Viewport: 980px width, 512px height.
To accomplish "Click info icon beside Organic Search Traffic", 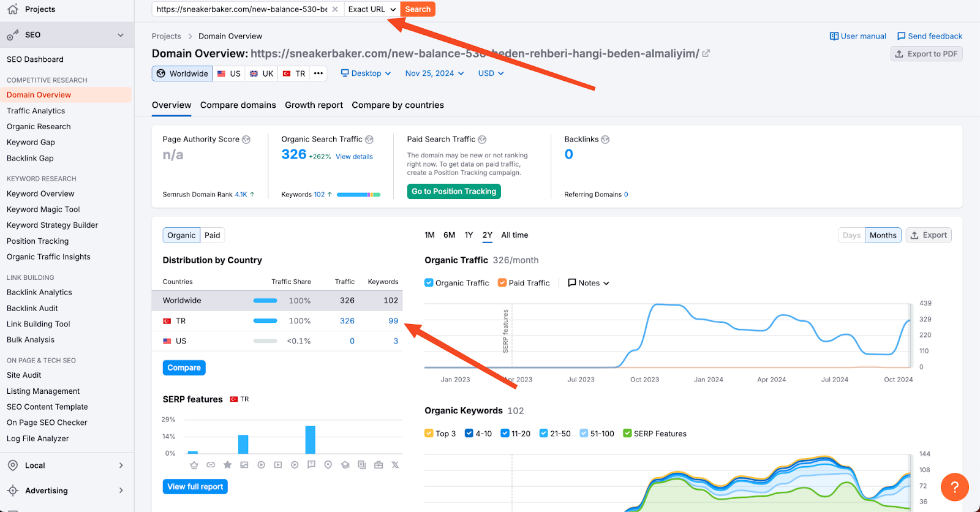I will coord(369,140).
